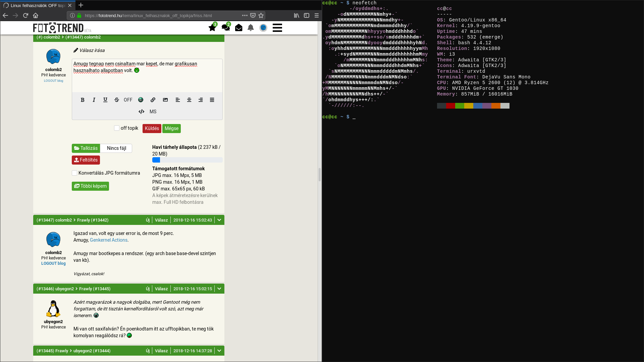Check the off topik checkbox

point(117,128)
